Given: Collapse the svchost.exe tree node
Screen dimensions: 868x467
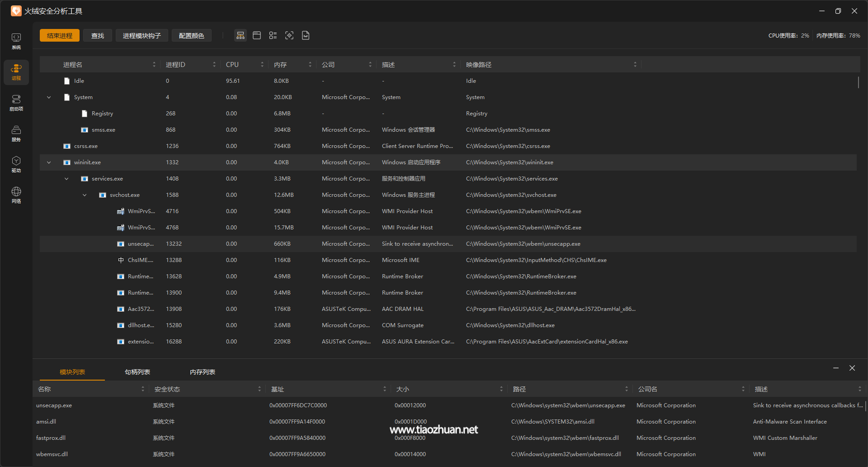Looking at the screenshot, I should (85, 195).
